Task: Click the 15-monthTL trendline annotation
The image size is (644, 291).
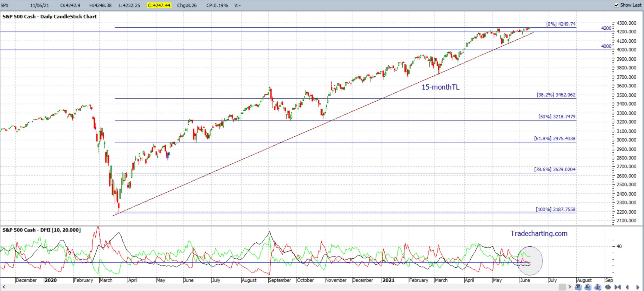Action: [x=440, y=87]
